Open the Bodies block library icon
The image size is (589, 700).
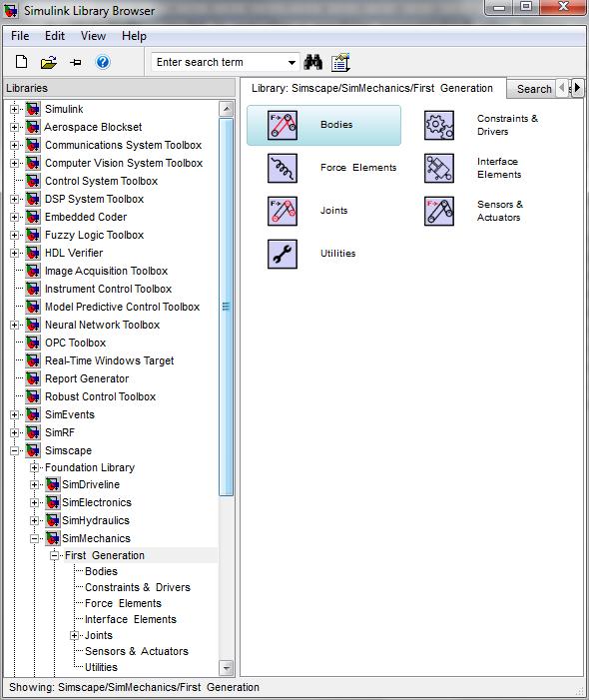pyautogui.click(x=283, y=126)
